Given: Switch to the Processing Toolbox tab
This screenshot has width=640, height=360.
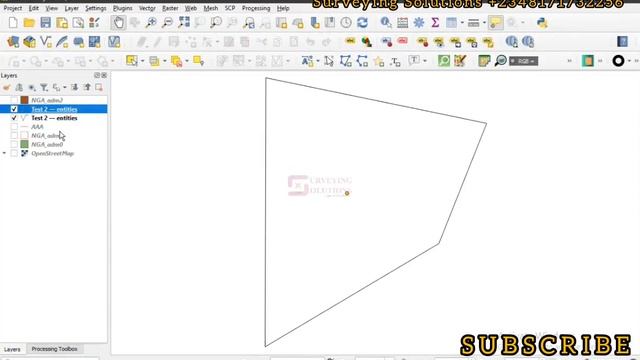Looking at the screenshot, I should [54, 349].
